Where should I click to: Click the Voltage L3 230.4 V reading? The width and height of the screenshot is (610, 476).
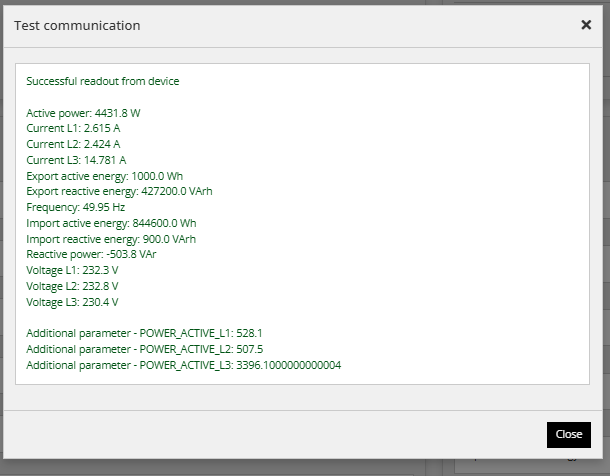point(72,302)
